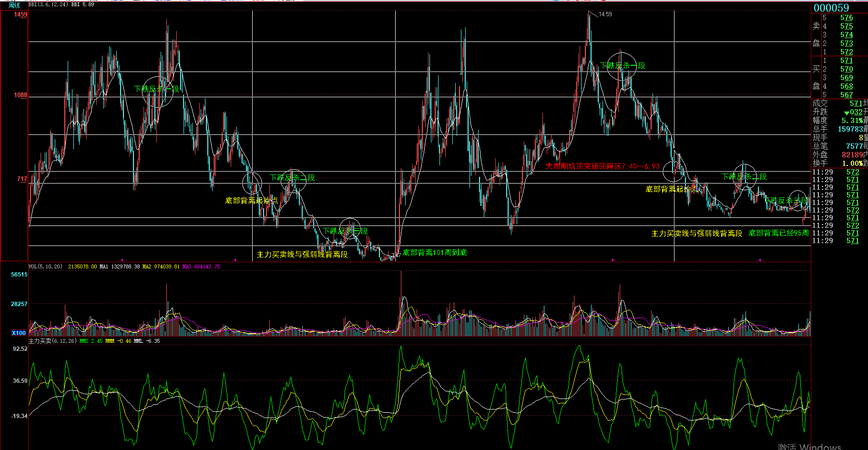Click stock code 000059 header

[831, 8]
